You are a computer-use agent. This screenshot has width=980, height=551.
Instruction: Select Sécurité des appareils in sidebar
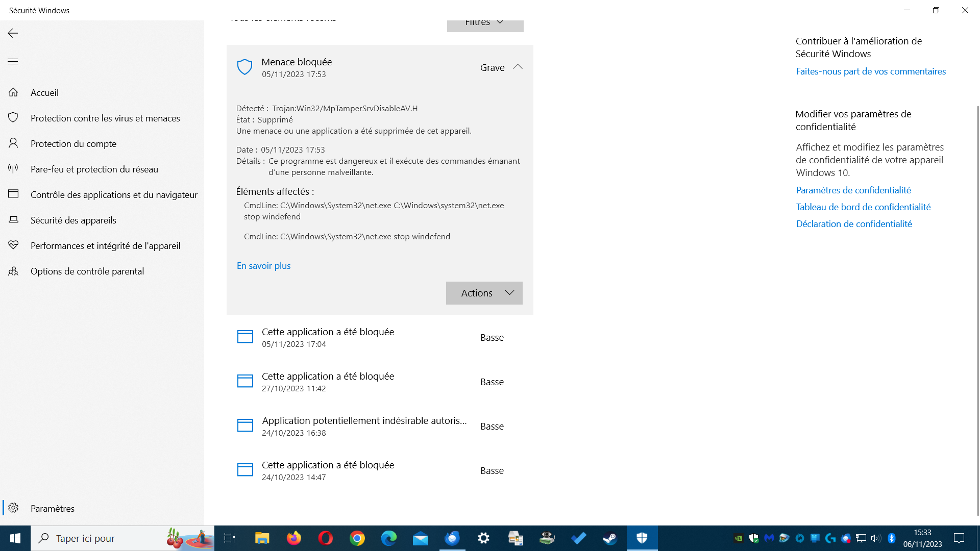[x=102, y=220]
